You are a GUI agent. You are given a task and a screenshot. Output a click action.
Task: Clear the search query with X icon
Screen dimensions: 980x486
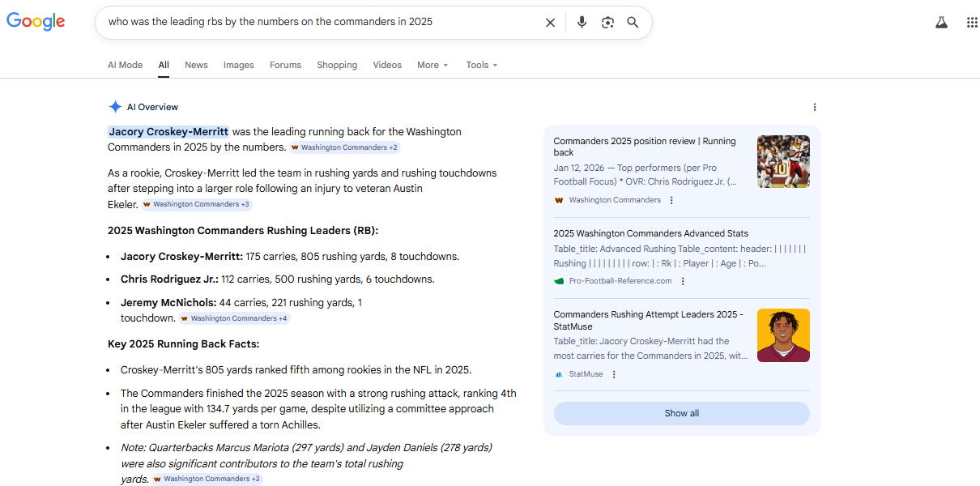[550, 23]
